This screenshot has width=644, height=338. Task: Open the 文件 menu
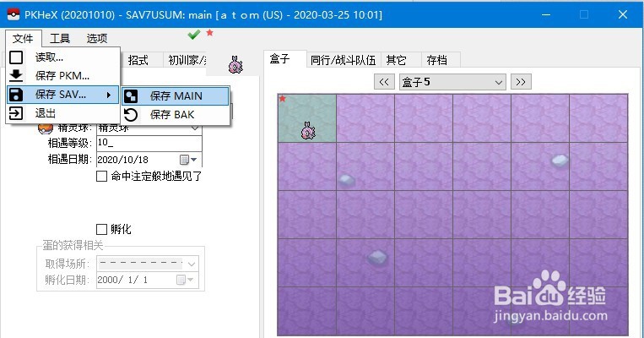(x=23, y=38)
